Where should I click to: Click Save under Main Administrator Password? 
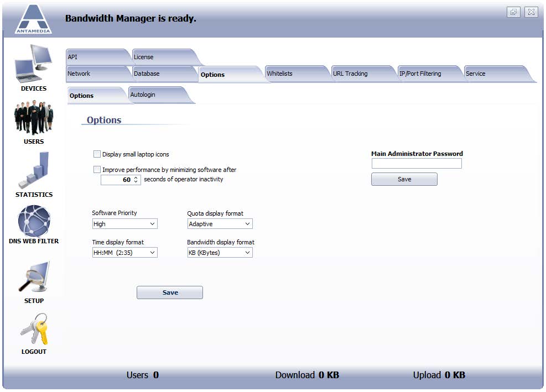coord(404,179)
